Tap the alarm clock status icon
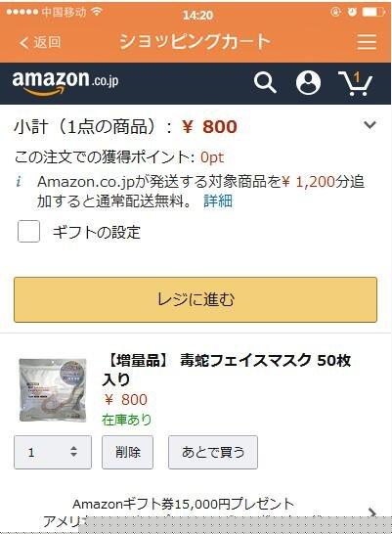Screen dimensions: 392x534 [352, 12]
